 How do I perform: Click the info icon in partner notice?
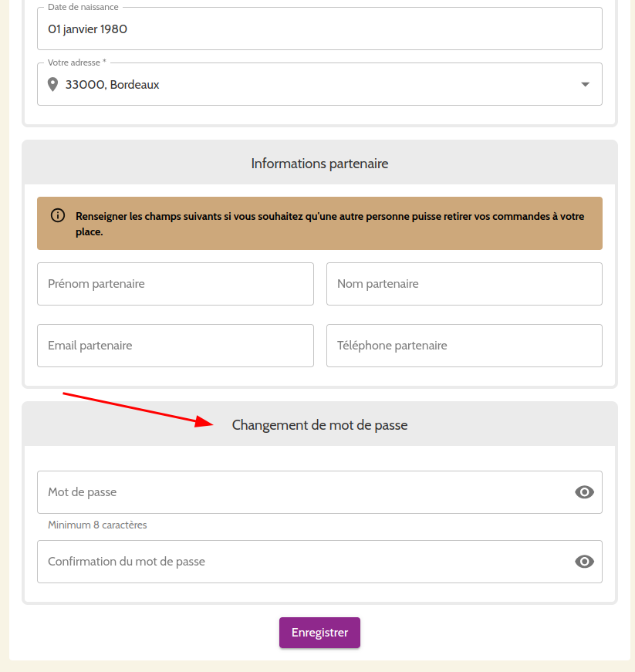click(58, 215)
